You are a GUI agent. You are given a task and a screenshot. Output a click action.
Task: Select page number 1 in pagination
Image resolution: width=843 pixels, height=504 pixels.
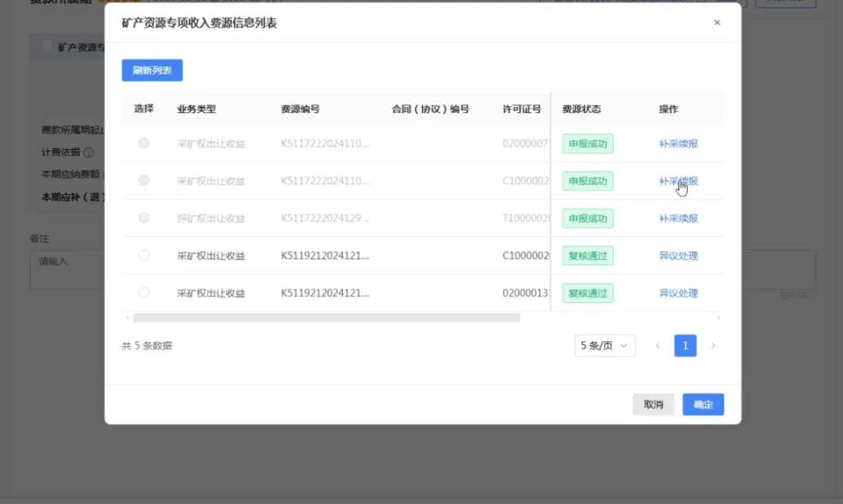[685, 346]
